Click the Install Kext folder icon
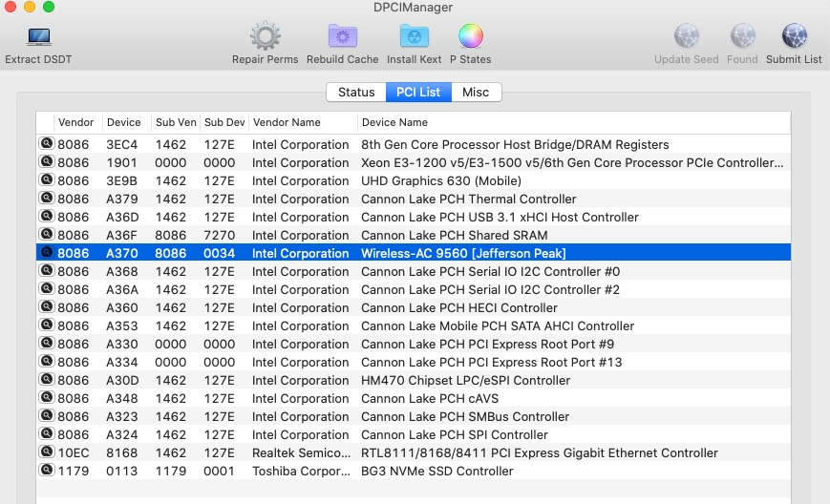The width and height of the screenshot is (830, 504). (x=414, y=37)
